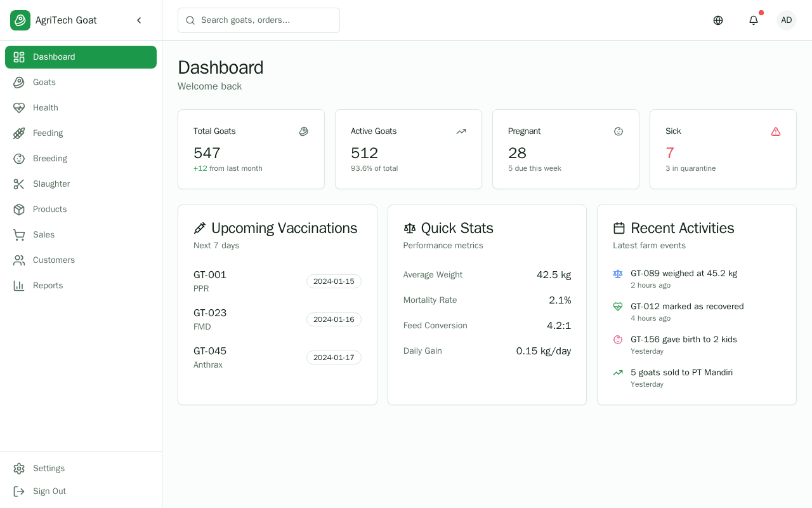
Task: Select Dashboard in the sidebar
Action: [x=81, y=57]
